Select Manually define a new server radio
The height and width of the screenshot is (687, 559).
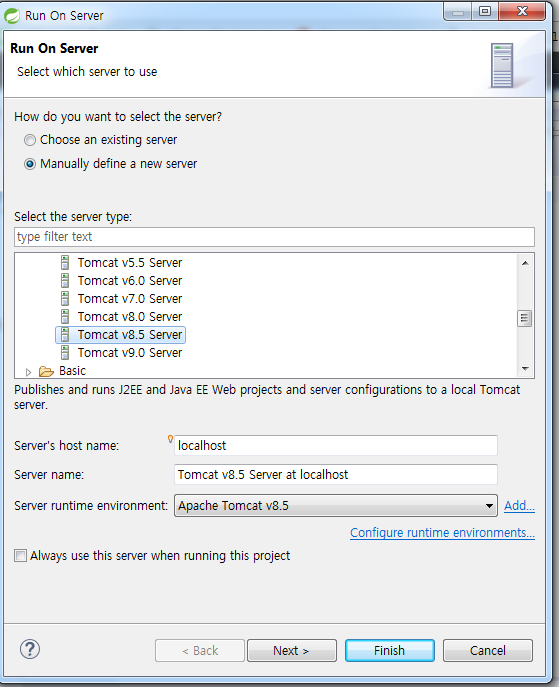pos(30,164)
